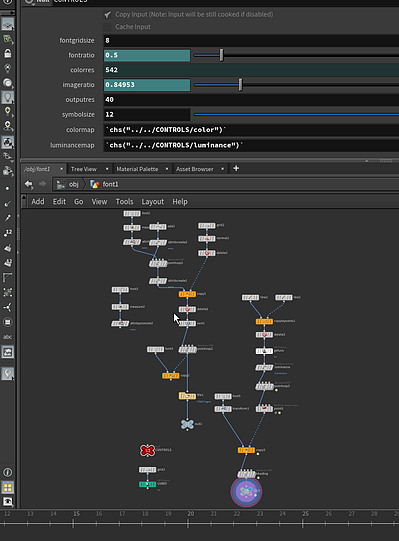
Task: Switch to the Tree View tab
Action: click(x=84, y=169)
